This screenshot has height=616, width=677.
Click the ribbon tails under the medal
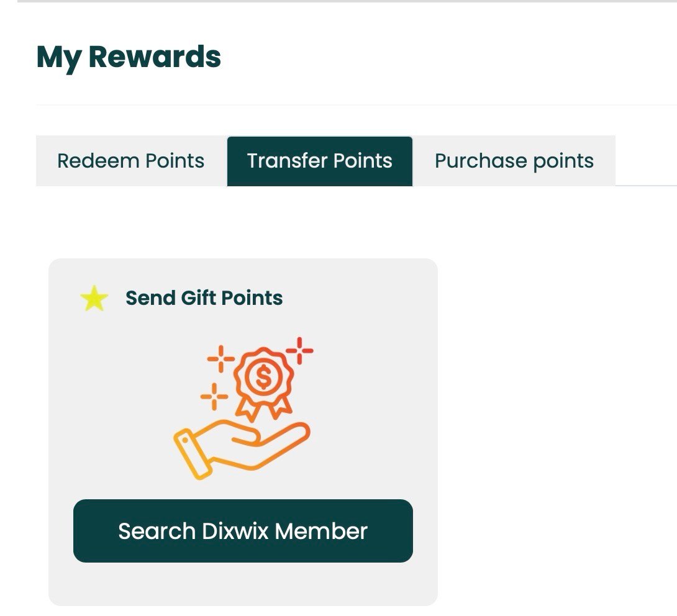263,408
